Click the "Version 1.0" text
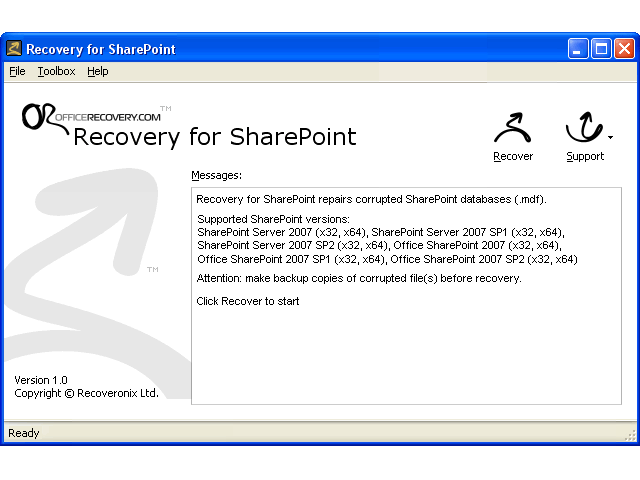The height and width of the screenshot is (480, 640). point(41,380)
